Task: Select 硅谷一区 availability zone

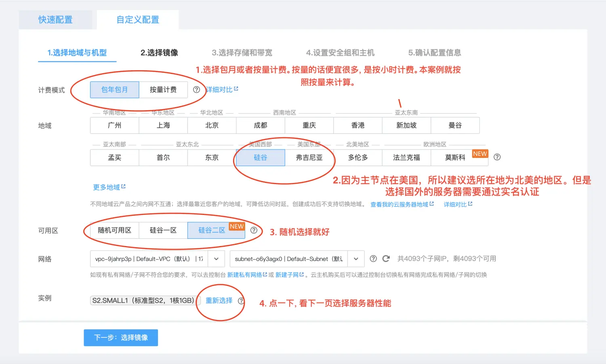Action: [x=163, y=230]
